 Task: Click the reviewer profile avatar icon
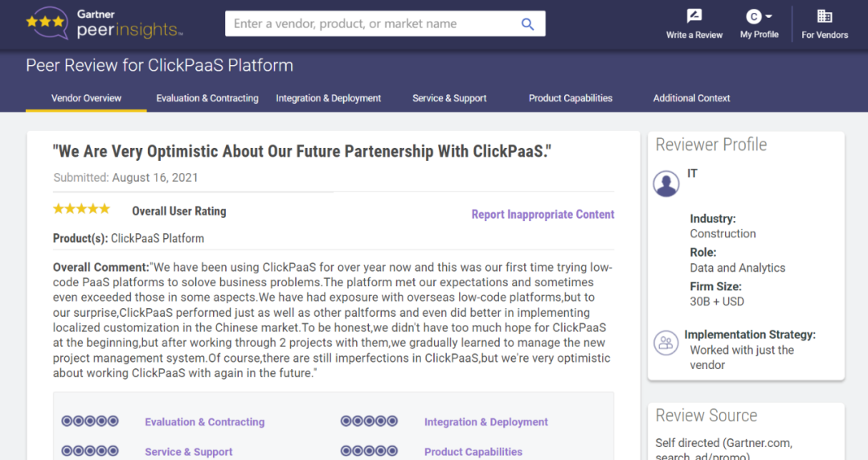click(x=666, y=183)
